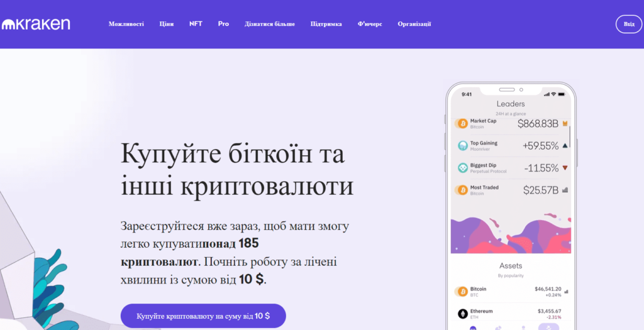Screen dimensions: 644x330
Task: Open the Підтримка menu item
Action: click(x=326, y=24)
